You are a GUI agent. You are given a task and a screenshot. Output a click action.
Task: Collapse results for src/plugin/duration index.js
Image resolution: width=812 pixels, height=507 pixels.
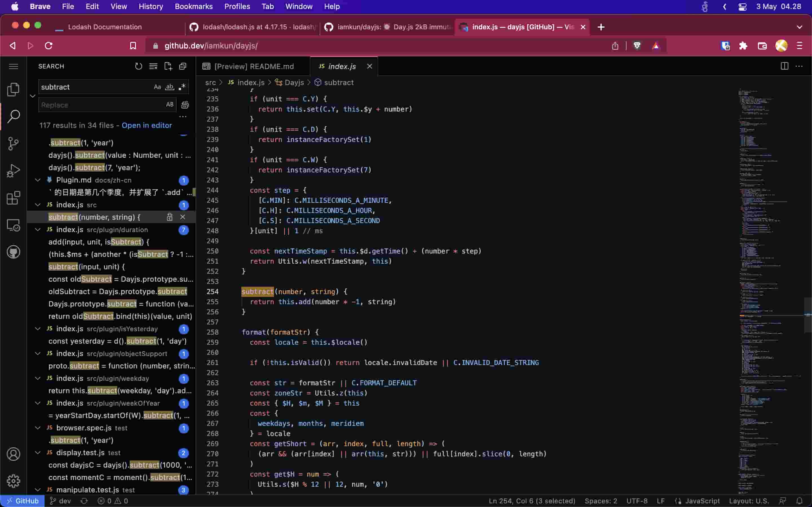(x=37, y=230)
